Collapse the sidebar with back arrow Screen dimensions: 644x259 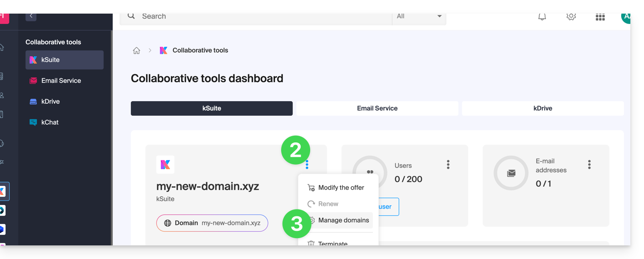[x=31, y=16]
